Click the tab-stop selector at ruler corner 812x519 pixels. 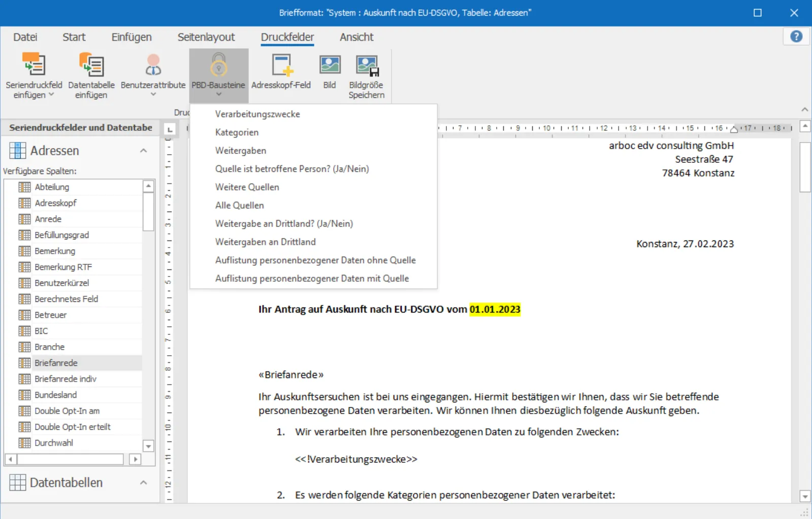click(x=170, y=130)
